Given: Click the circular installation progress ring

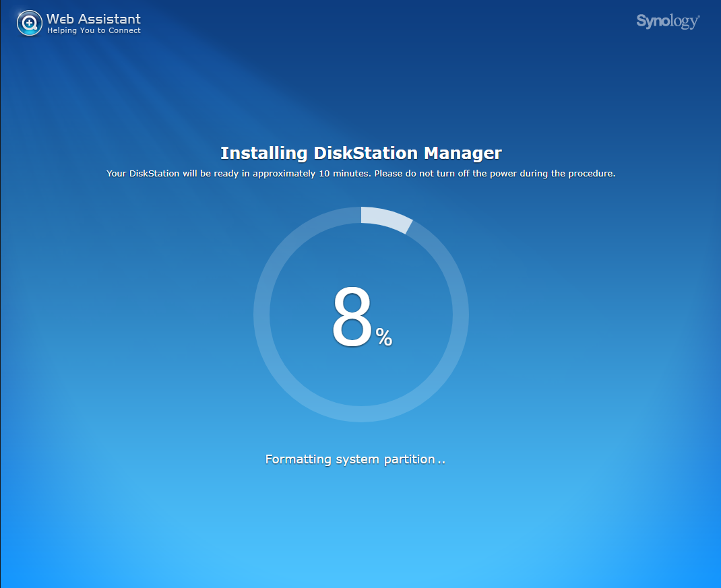Looking at the screenshot, I should click(361, 315).
